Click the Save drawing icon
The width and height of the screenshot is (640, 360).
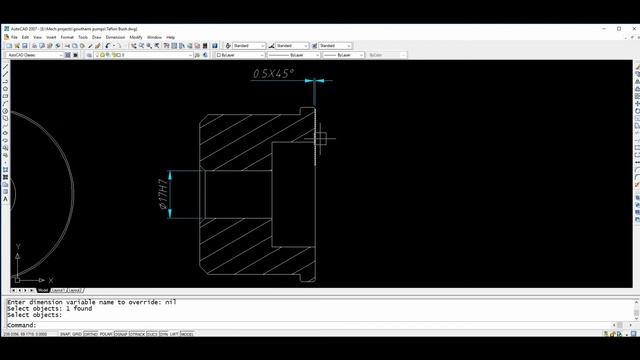click(x=24, y=46)
